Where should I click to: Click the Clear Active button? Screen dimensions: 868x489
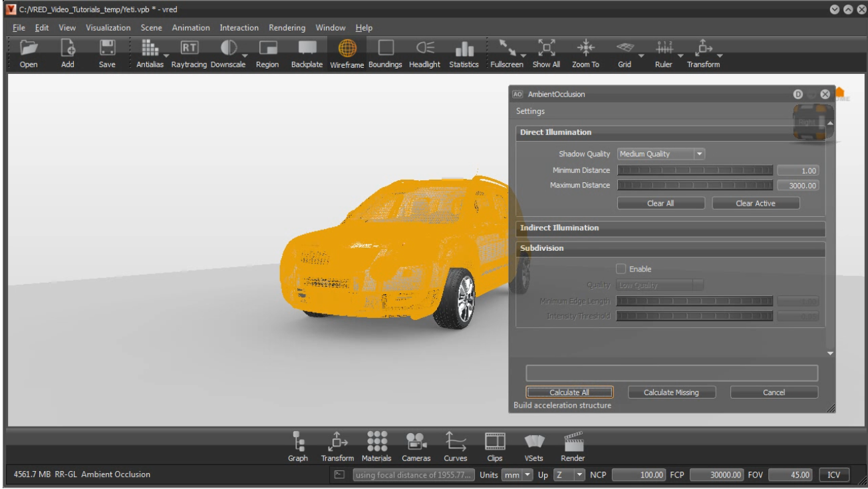point(756,204)
